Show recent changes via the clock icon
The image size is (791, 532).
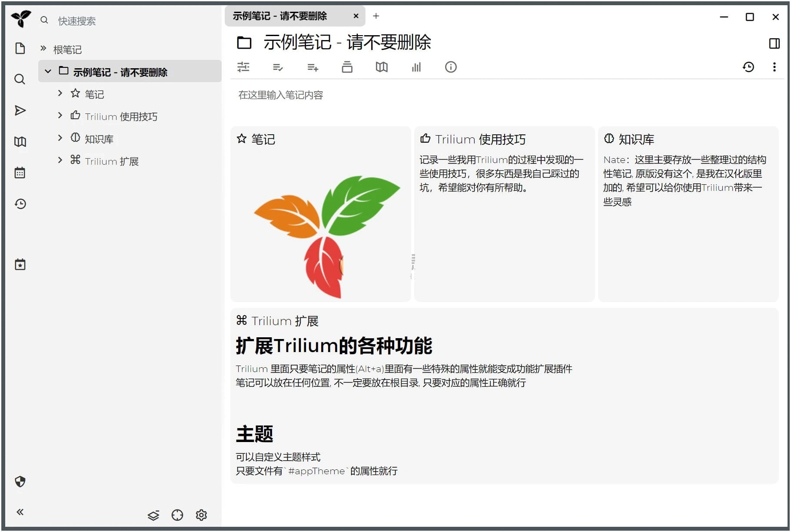[x=20, y=204]
